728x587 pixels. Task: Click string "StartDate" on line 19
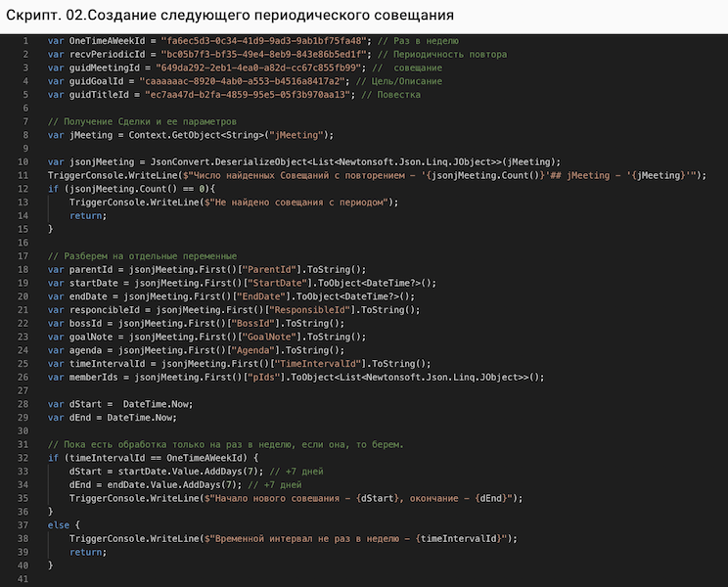(277, 283)
